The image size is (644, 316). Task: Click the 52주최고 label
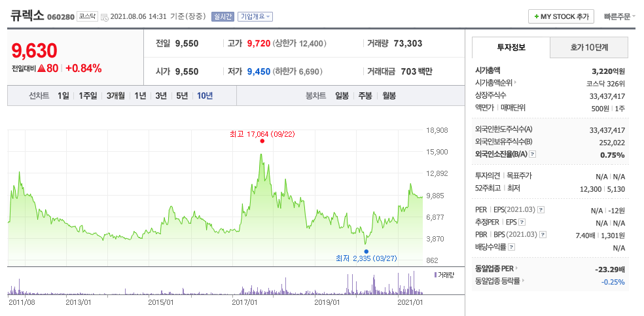coord(488,188)
